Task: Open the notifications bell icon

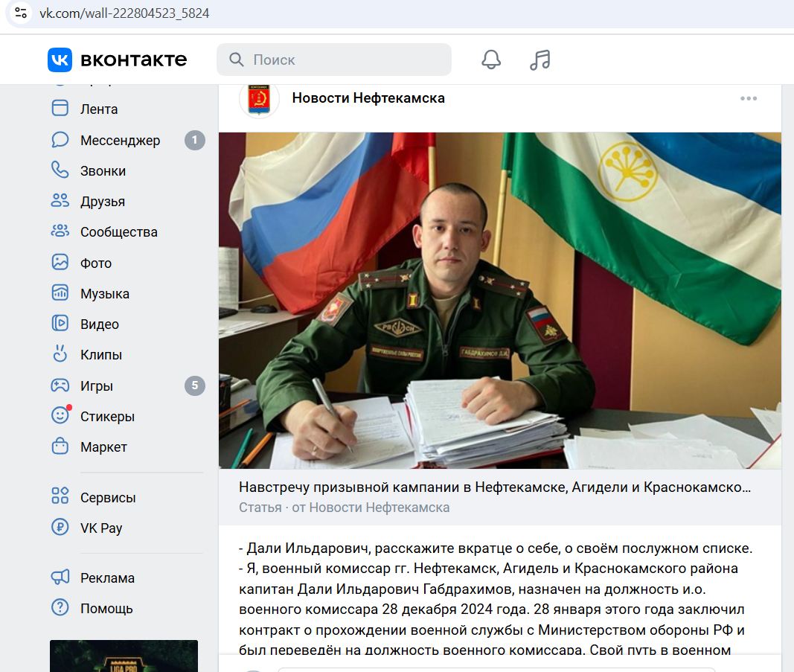Action: [x=490, y=60]
